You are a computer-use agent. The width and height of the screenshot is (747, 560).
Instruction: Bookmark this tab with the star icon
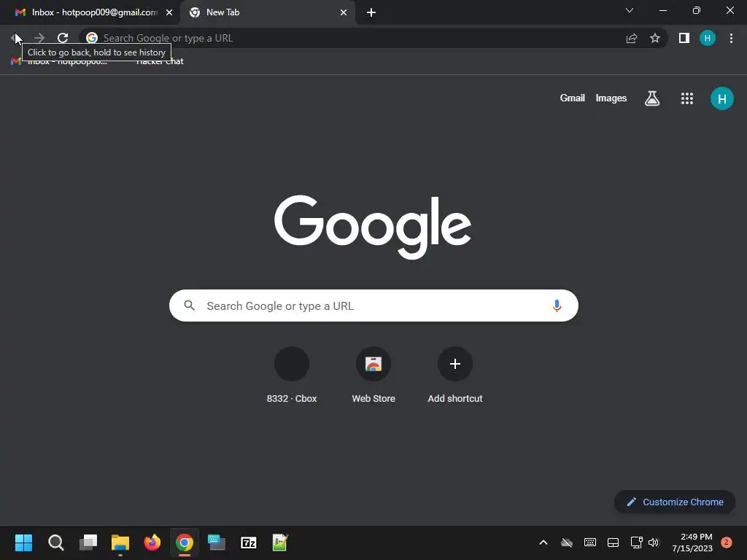[655, 38]
